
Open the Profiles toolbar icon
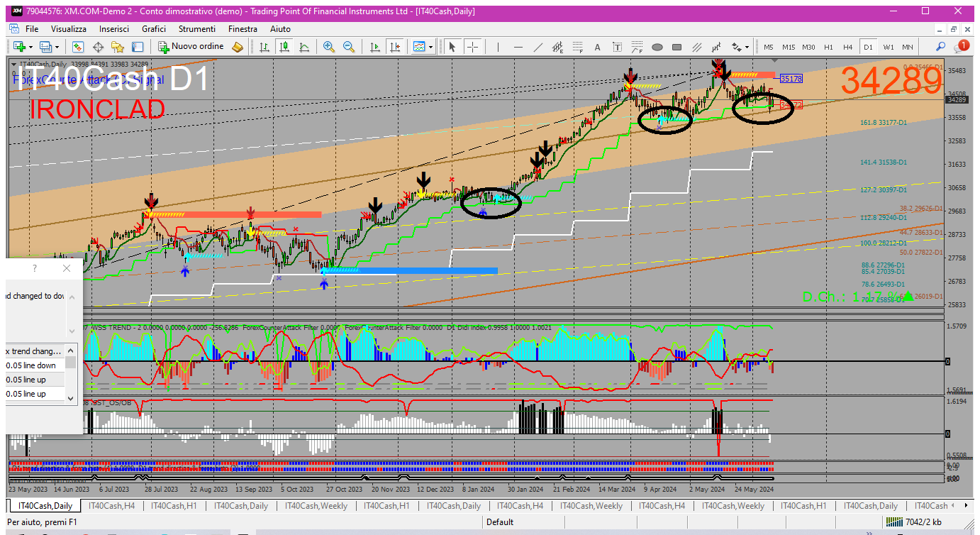[46, 47]
